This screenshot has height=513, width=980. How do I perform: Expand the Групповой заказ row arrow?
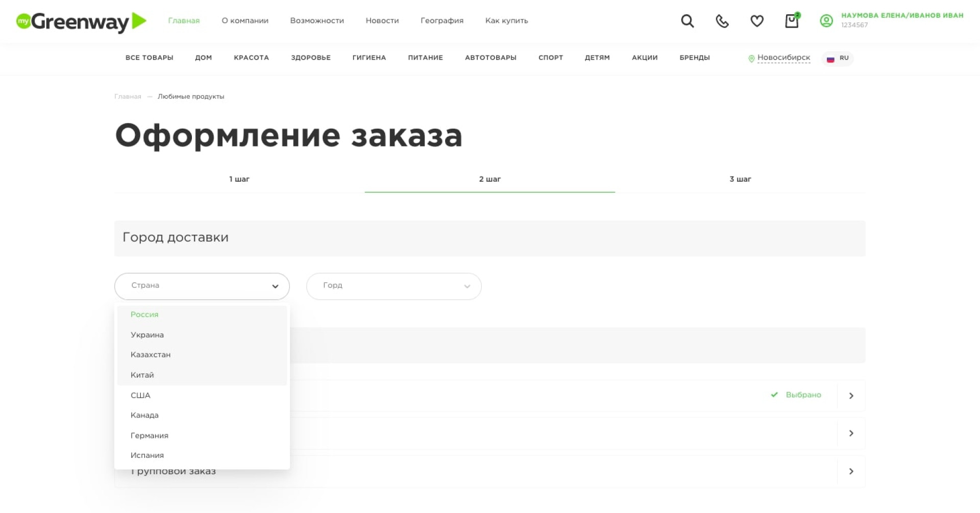click(851, 471)
